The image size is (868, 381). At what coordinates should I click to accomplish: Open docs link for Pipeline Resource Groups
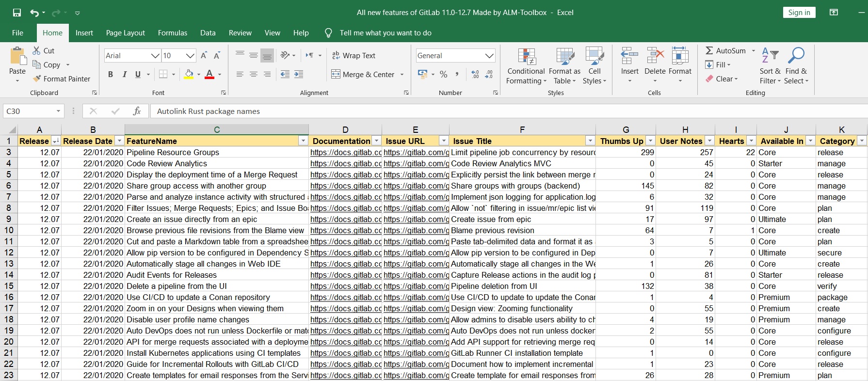[345, 152]
